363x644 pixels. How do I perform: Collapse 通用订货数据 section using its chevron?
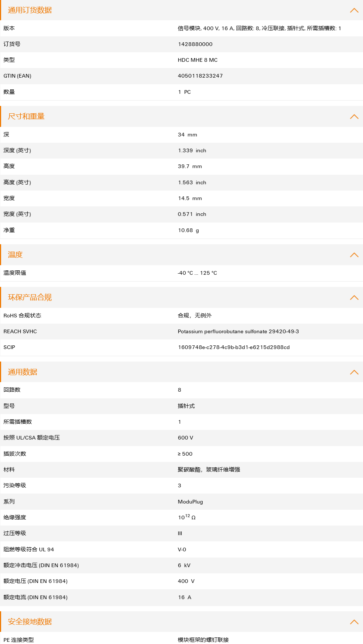354,10
